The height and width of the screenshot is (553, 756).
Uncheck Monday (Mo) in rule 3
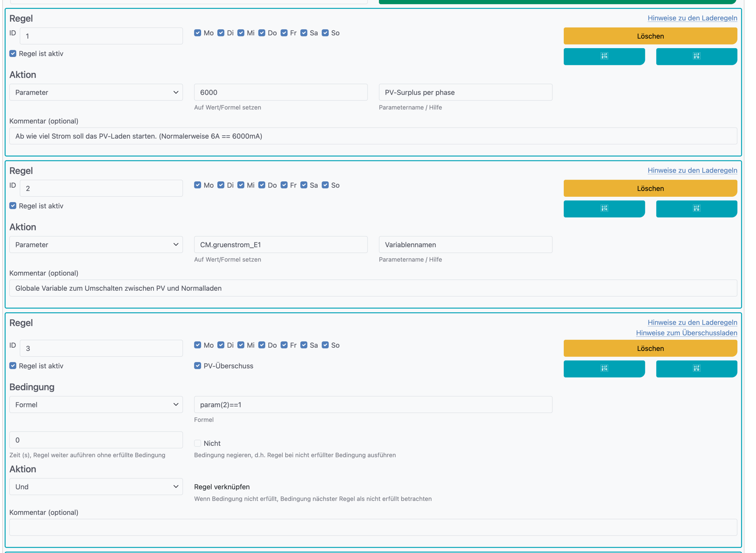pyautogui.click(x=198, y=345)
